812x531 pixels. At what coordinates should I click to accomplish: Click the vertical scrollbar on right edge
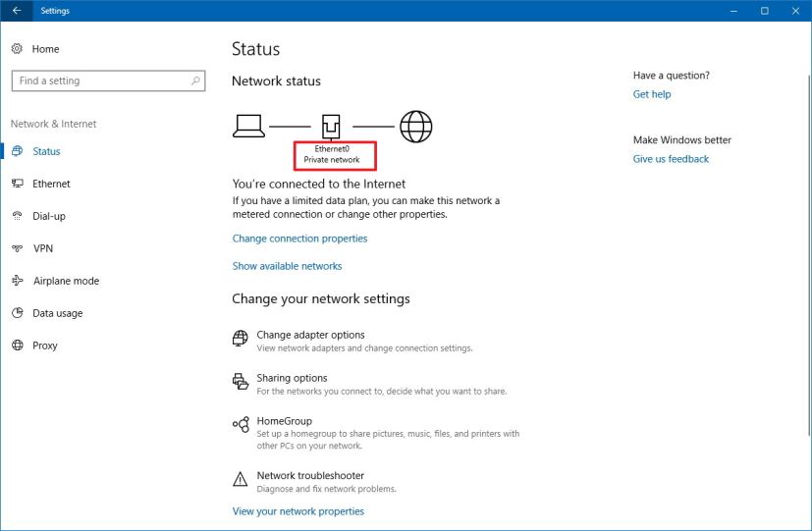pos(809,254)
